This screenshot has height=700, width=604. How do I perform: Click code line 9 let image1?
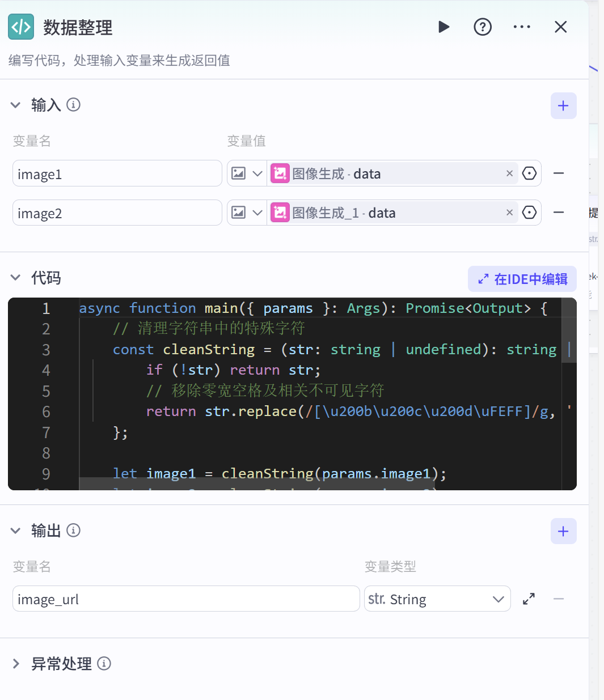tap(280, 474)
